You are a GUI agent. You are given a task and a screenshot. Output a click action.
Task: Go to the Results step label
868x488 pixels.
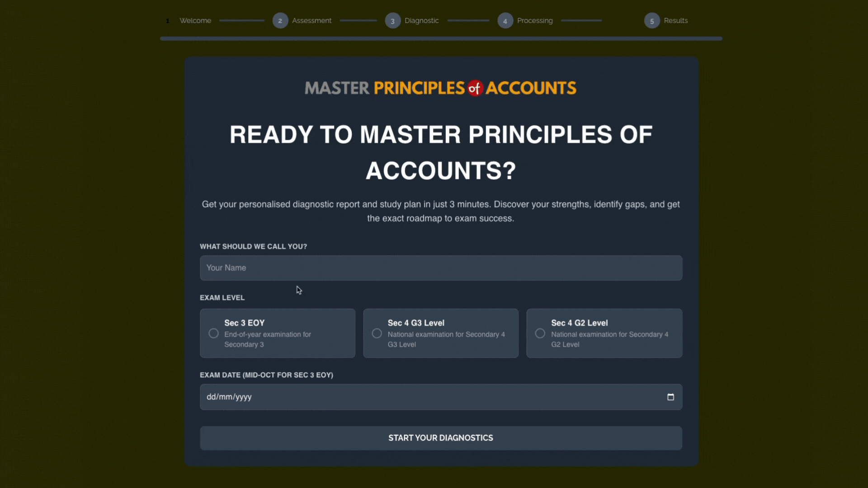coord(676,21)
